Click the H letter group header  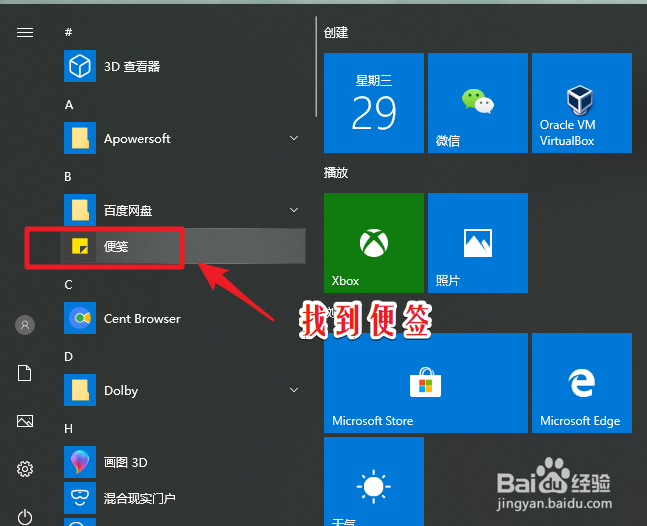tap(68, 429)
